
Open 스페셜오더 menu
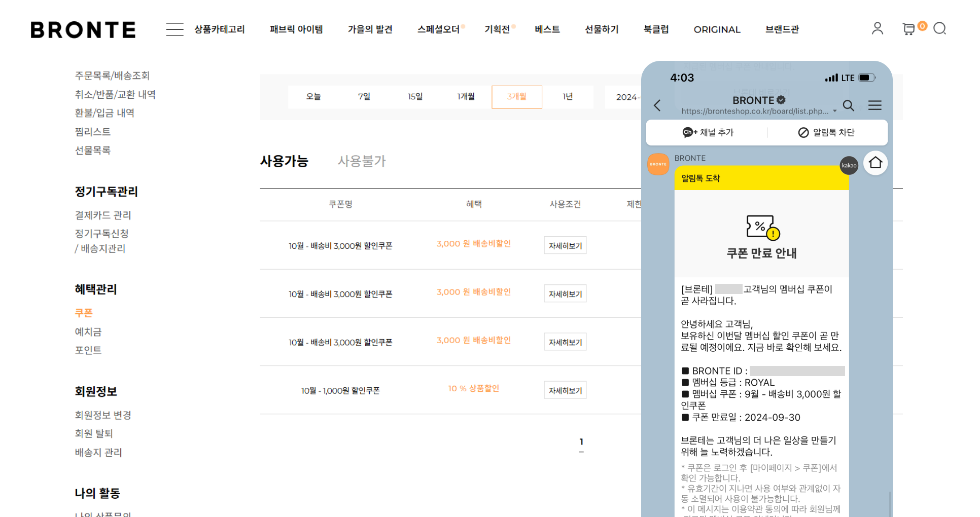[438, 29]
